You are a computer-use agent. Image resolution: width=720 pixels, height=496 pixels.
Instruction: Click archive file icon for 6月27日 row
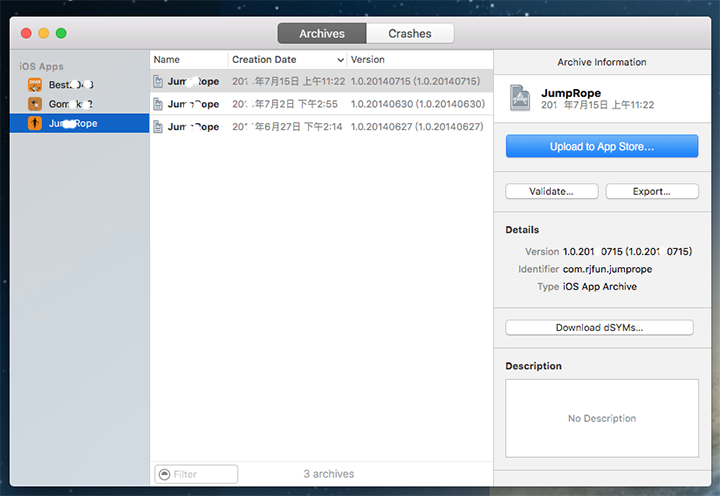coord(158,127)
